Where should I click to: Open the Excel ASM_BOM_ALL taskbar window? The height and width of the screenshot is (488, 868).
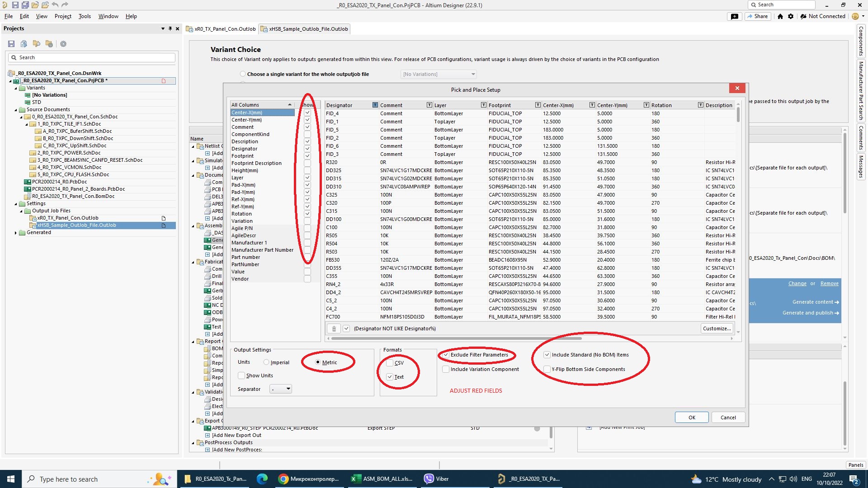click(382, 479)
